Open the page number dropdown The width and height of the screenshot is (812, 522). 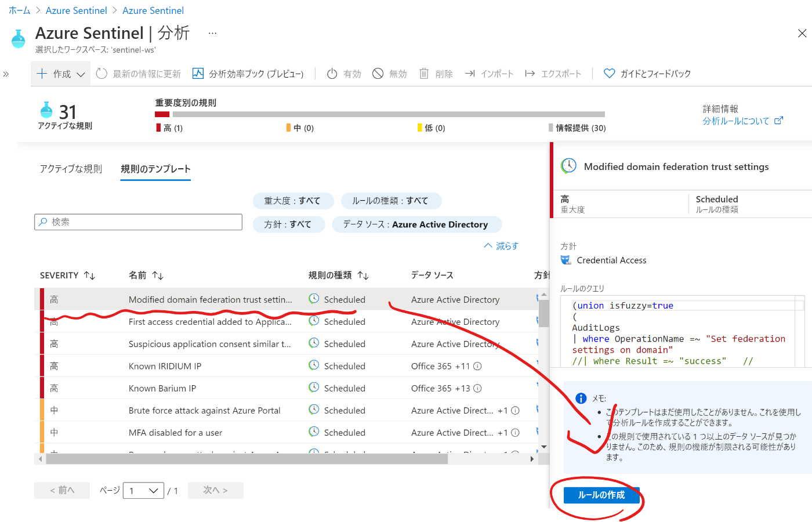[143, 491]
